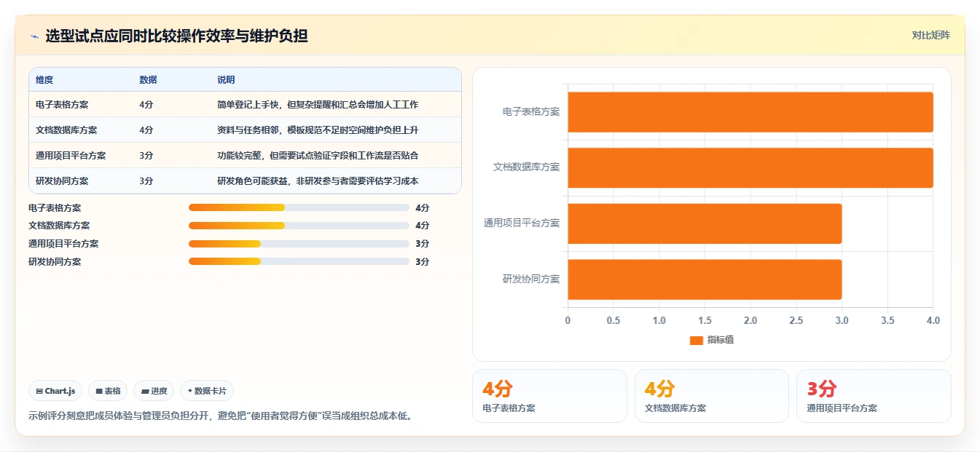Click the 研发协同方案 chart bar
Screen dimensions: 980x452
pos(705,279)
